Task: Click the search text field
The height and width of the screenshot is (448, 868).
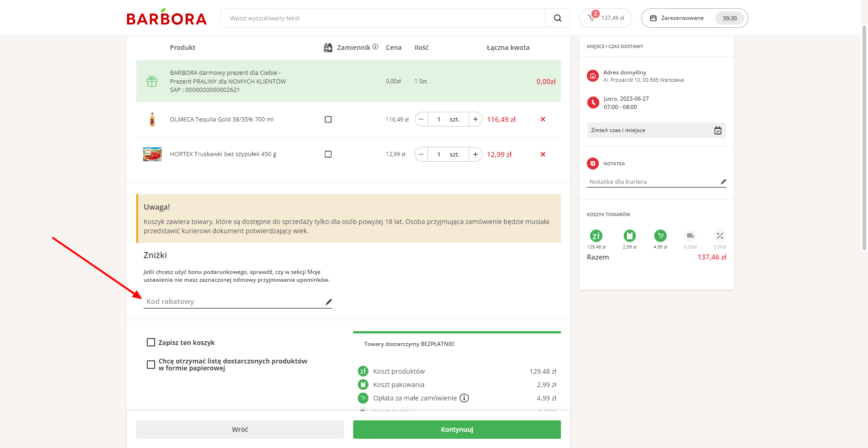Action: point(383,18)
